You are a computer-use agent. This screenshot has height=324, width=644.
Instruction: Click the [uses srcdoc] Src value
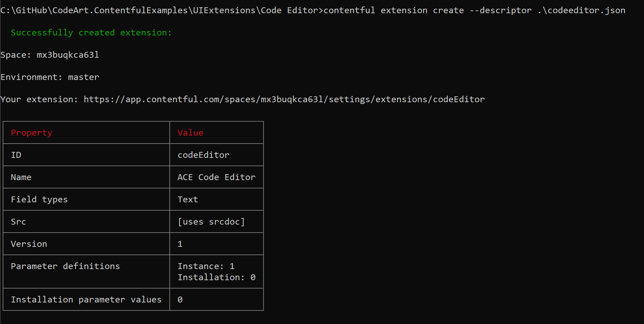tap(211, 221)
